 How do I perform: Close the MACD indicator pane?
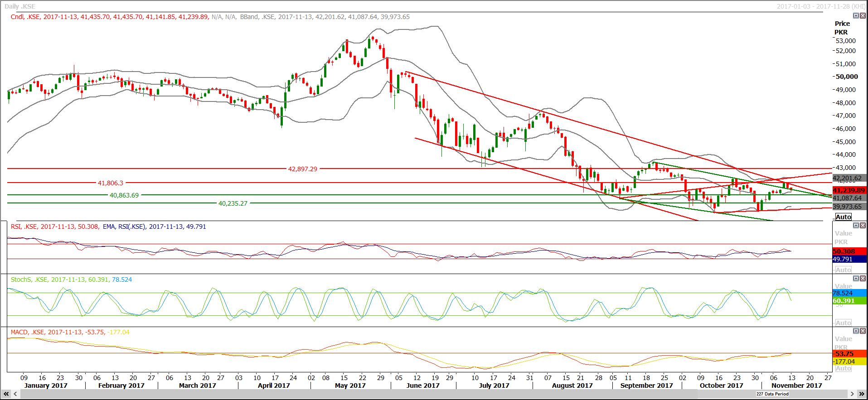pyautogui.click(x=863, y=331)
